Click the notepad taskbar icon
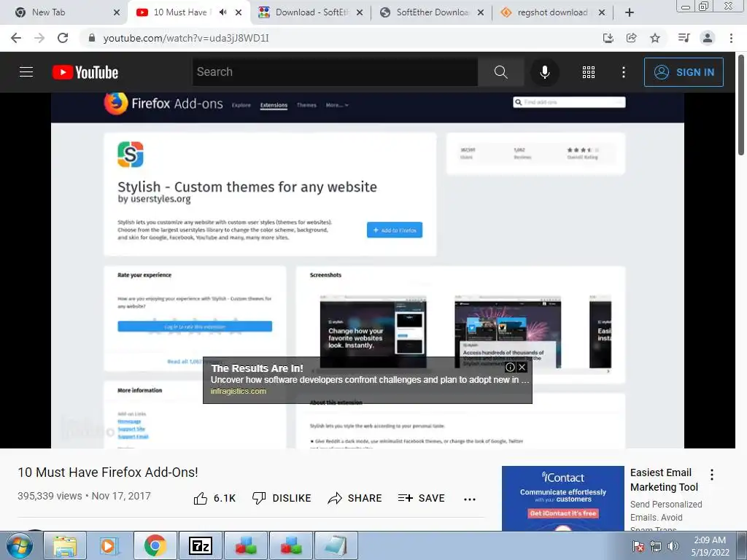This screenshot has width=747, height=560. coord(336,545)
